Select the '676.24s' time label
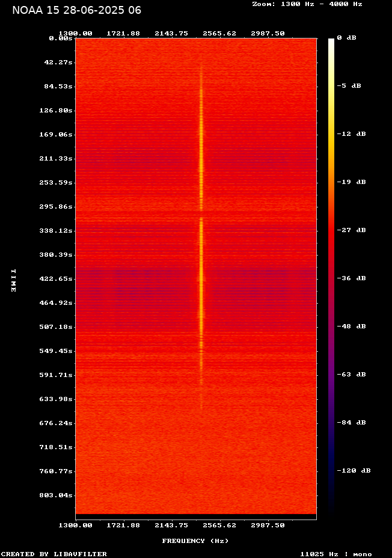The width and height of the screenshot is (392, 558). [x=56, y=423]
